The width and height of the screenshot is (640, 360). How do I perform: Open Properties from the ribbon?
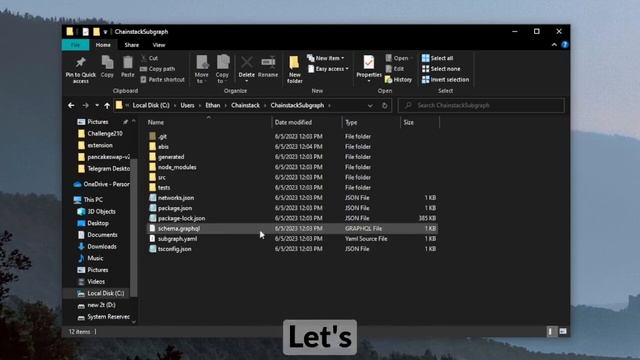pos(369,68)
